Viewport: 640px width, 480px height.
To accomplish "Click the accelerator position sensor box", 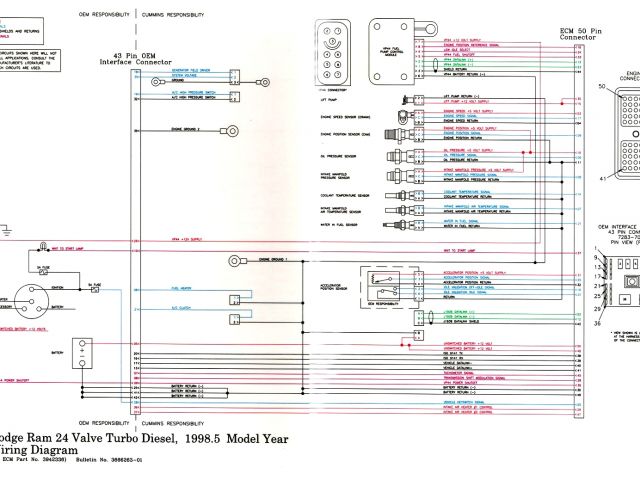I will click(x=384, y=283).
